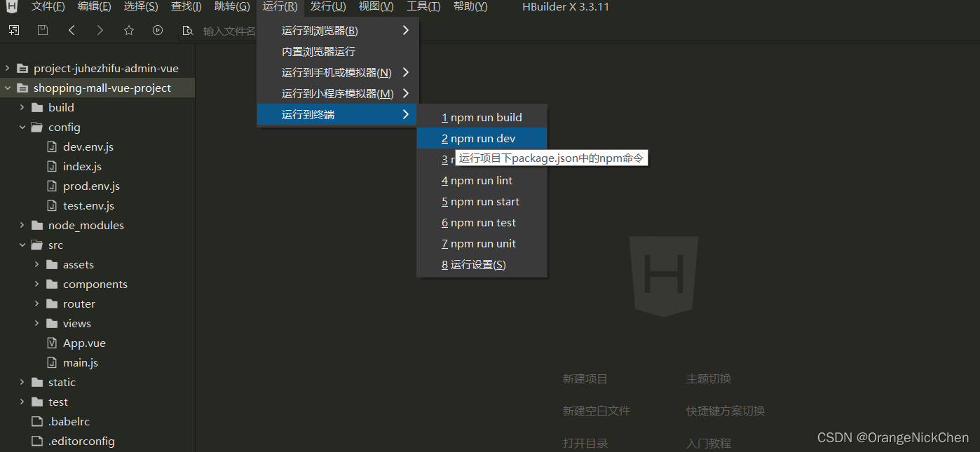
Task: Open test.env.js file
Action: [88, 206]
